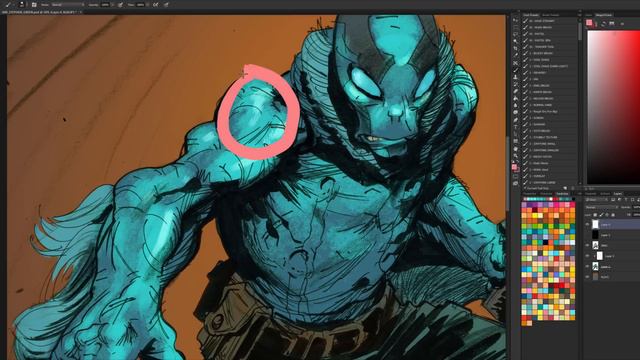
Task: Open the tool preset picker in options bar
Action: point(9,4)
